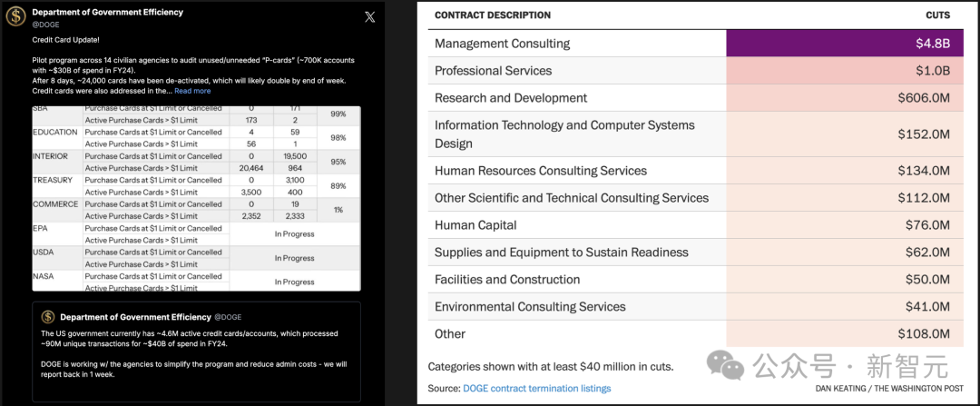Click the 19,500 value in Interior row
This screenshot has width=980, height=406.
(294, 156)
